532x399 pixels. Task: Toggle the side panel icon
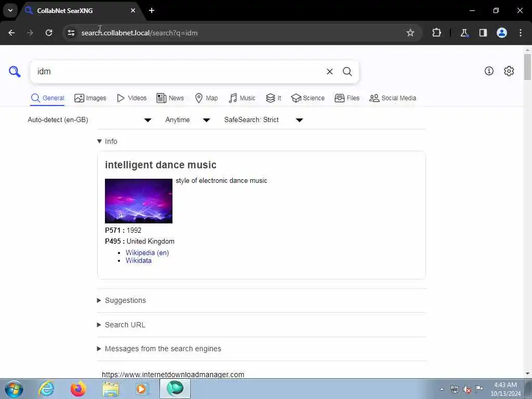point(483,33)
